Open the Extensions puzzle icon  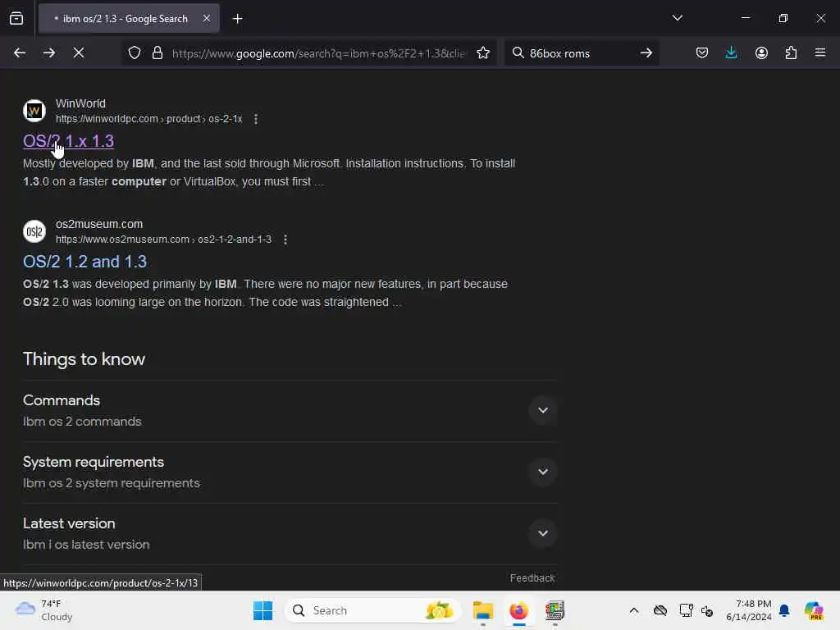(791, 52)
